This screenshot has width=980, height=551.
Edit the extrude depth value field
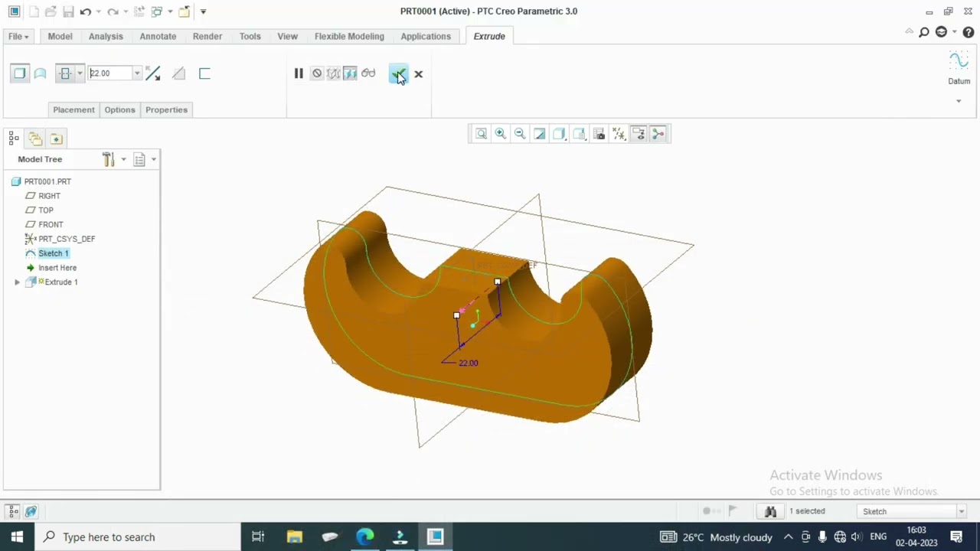[x=109, y=73]
